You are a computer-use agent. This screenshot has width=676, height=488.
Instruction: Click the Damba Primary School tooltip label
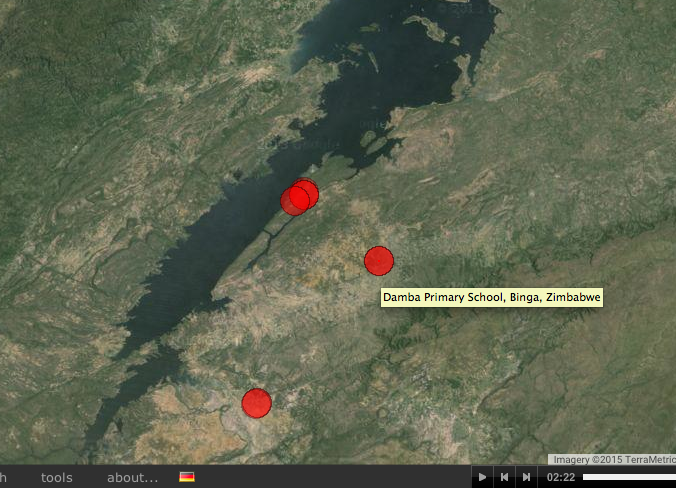491,298
